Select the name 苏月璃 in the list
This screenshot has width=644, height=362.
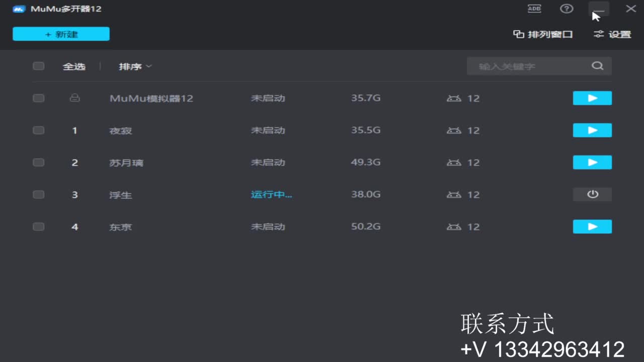point(126,163)
